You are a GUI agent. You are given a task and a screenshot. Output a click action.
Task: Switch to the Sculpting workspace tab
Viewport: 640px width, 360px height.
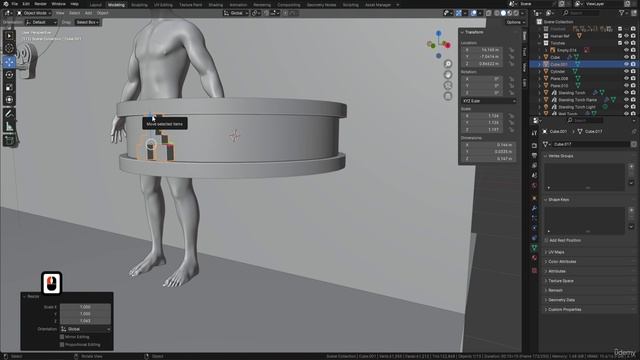(x=139, y=5)
